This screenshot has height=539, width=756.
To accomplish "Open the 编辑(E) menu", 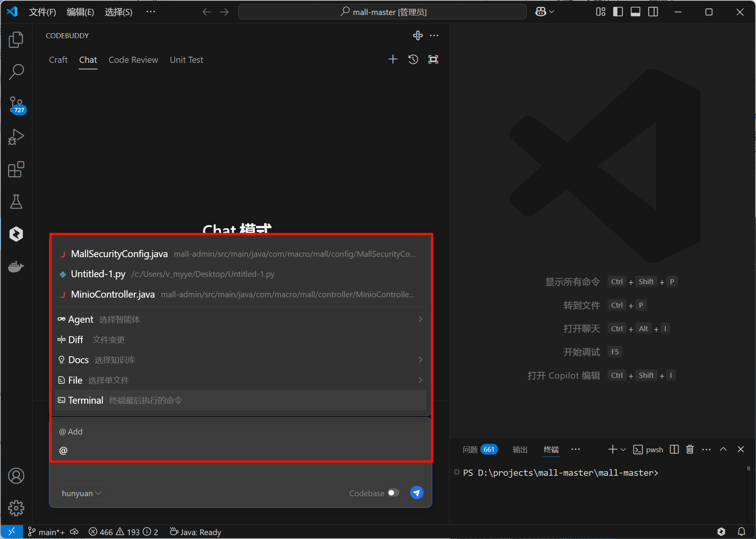I will click(x=80, y=12).
